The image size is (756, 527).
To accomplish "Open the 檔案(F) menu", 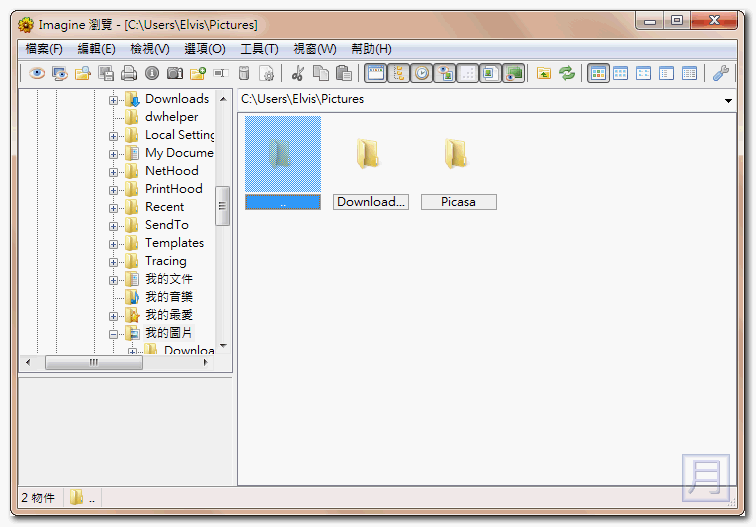I will pyautogui.click(x=44, y=49).
